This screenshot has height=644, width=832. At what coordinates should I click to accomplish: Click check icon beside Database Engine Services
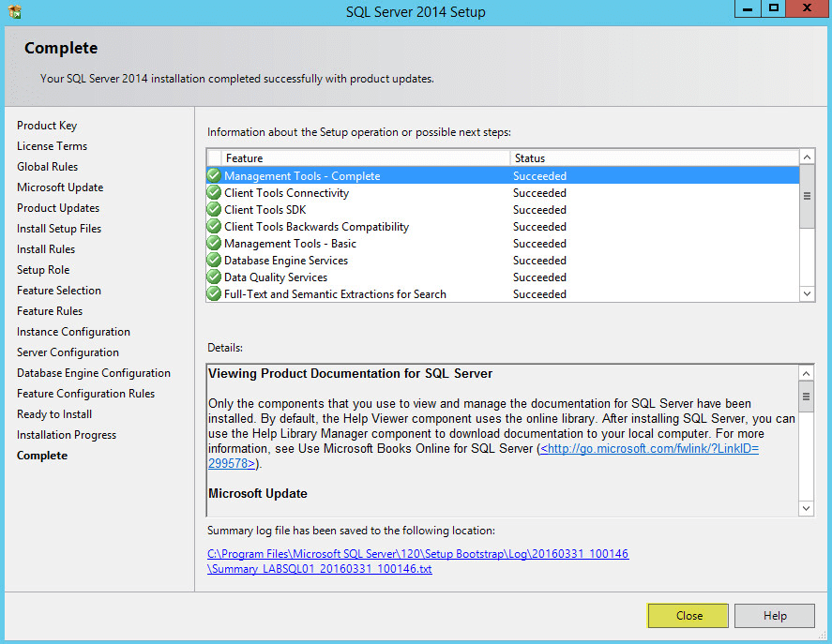click(214, 261)
